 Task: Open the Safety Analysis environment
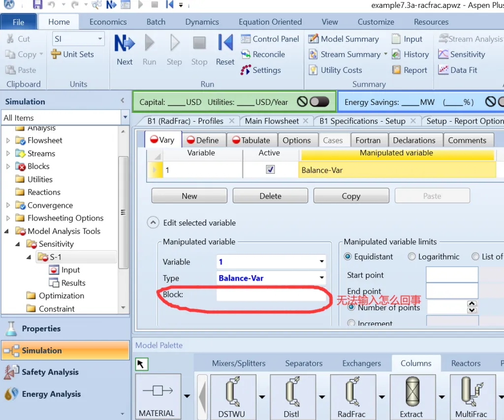coord(65,372)
